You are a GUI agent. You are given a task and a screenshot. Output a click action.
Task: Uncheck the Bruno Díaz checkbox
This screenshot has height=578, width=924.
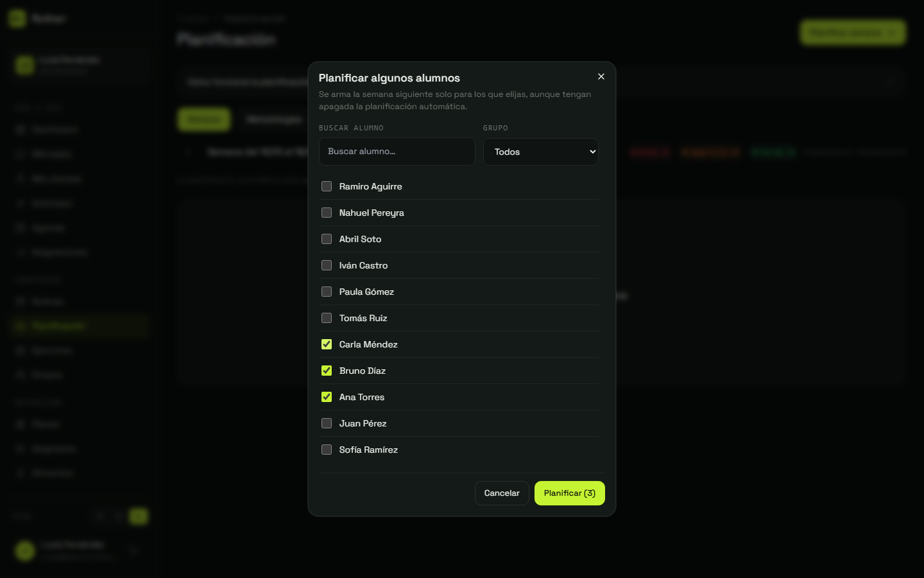click(327, 371)
